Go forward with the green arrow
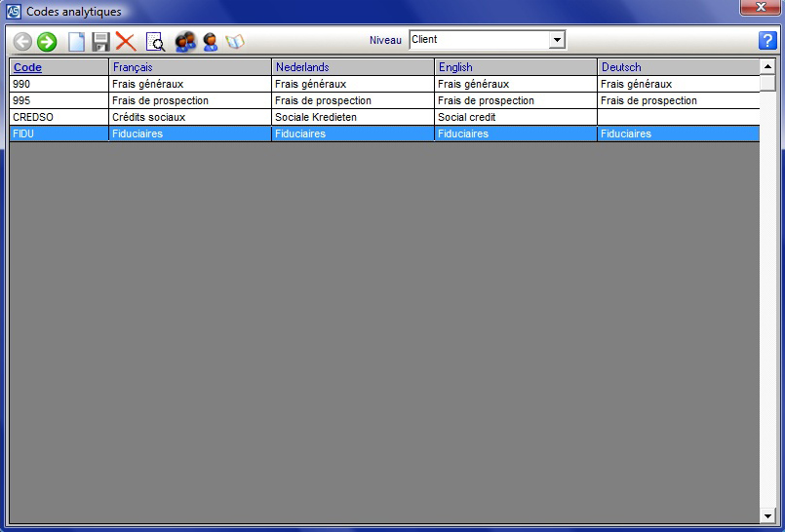 pos(47,42)
